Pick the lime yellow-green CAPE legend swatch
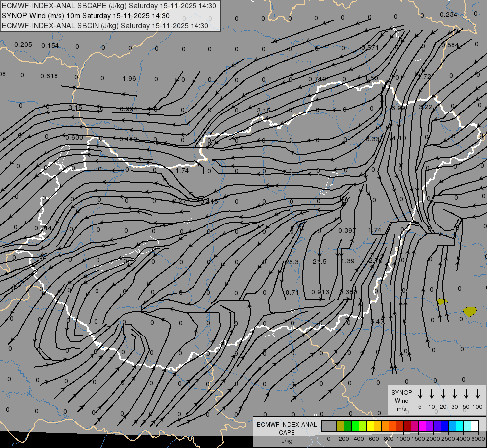 (363, 426)
